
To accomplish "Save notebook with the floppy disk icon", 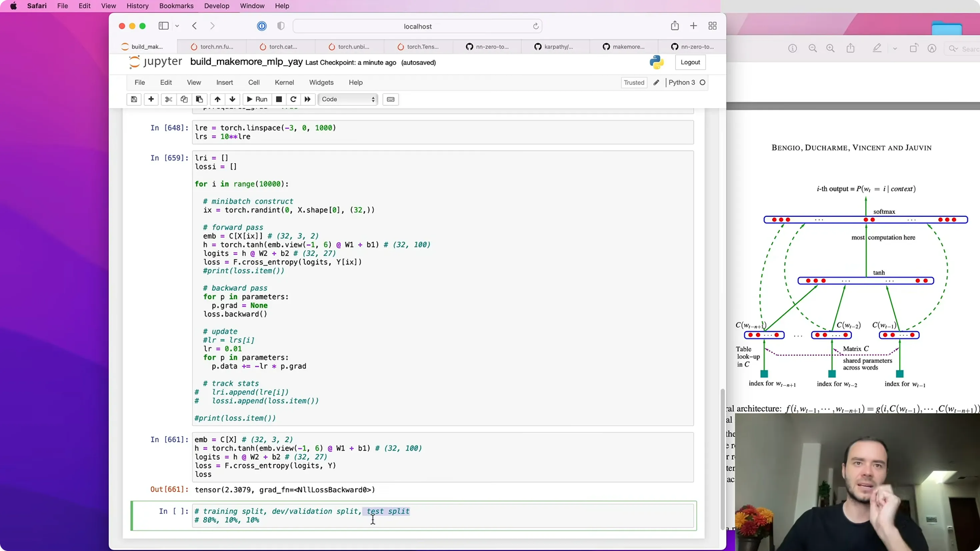I will [x=134, y=99].
